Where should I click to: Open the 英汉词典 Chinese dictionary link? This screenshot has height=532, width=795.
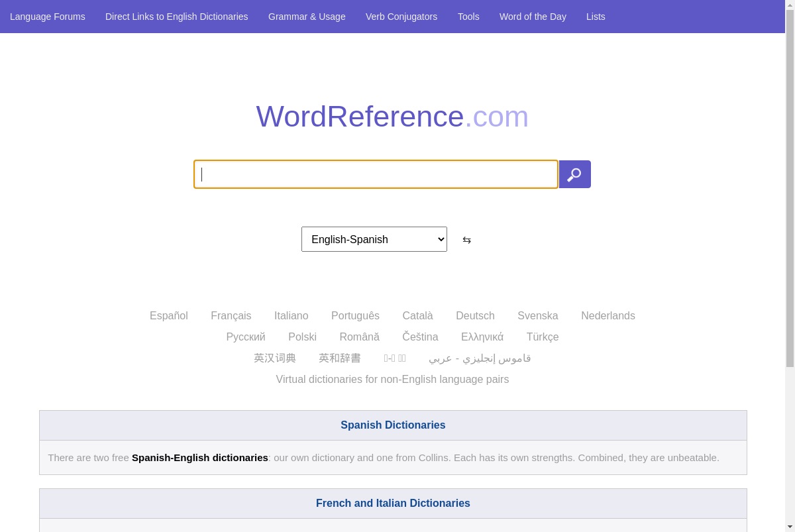coord(275,358)
